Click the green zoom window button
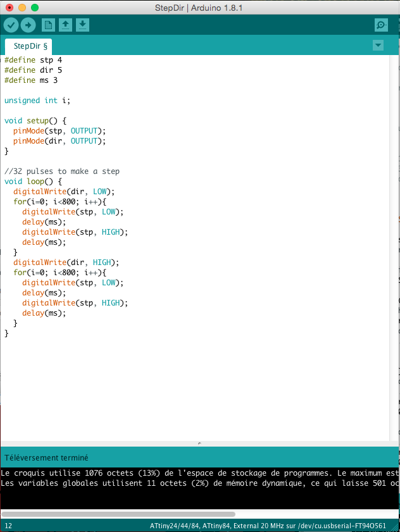The image size is (400, 532). (x=35, y=8)
